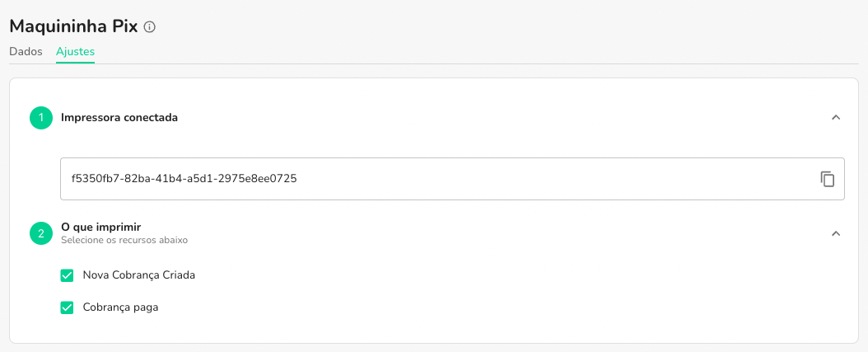Screen dimensions: 868x352
Task: Click the Impressora conectada heading
Action: tap(119, 118)
